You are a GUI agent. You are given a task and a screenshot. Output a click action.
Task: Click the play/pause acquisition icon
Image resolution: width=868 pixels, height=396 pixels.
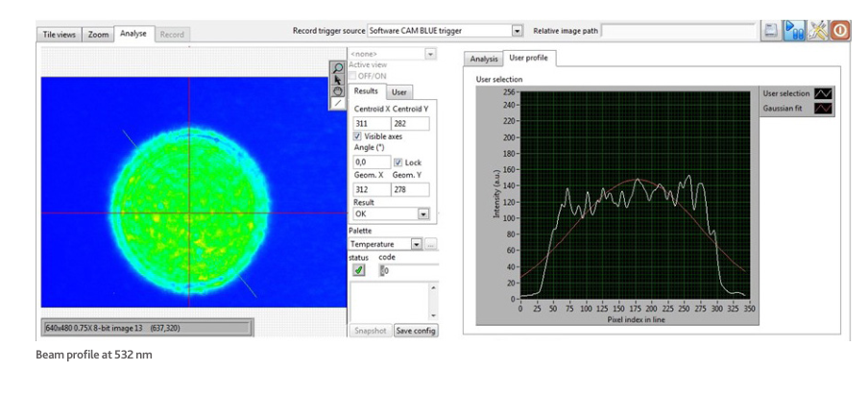tap(794, 31)
